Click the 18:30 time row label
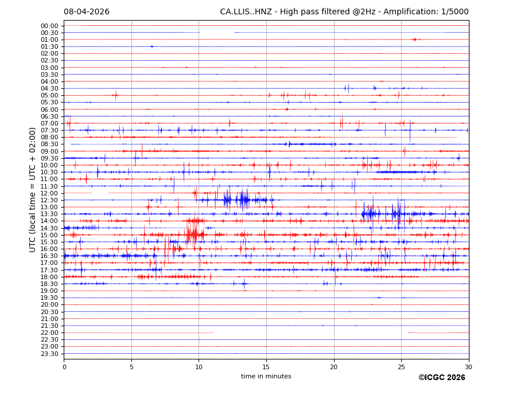Viewport: 532px width, 399px height. coord(49,284)
